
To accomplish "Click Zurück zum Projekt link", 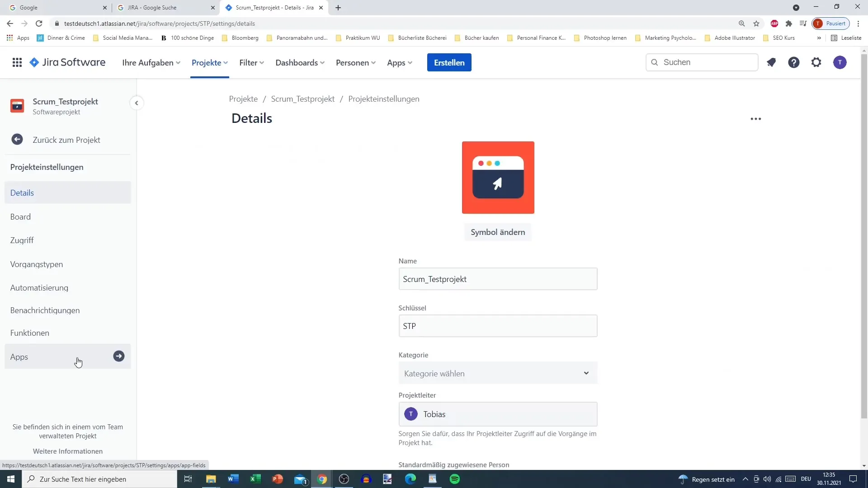I will pos(66,140).
